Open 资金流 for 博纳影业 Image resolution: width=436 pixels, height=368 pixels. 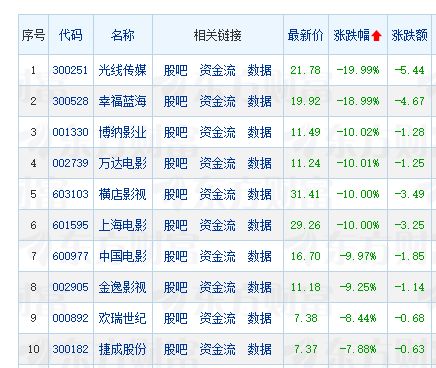[x=217, y=132]
